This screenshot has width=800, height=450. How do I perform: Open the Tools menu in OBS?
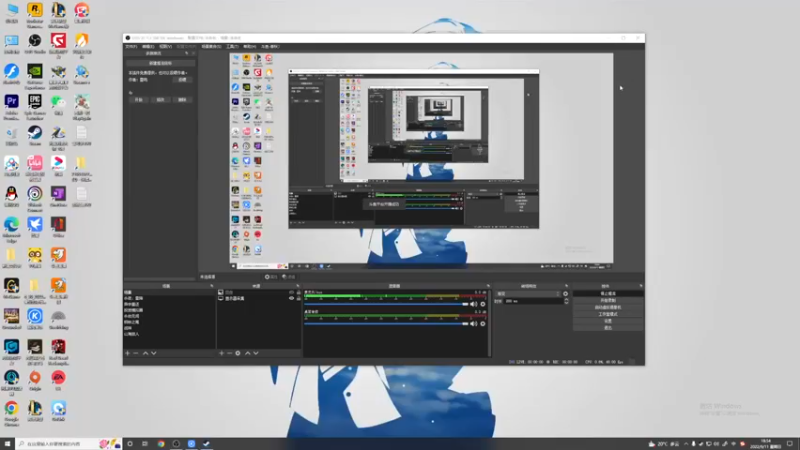tap(232, 46)
